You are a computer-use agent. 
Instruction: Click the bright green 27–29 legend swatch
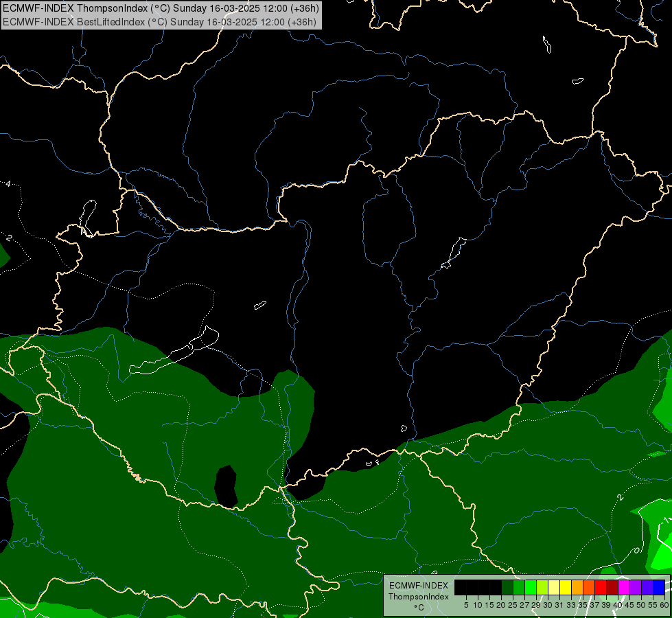point(531,587)
